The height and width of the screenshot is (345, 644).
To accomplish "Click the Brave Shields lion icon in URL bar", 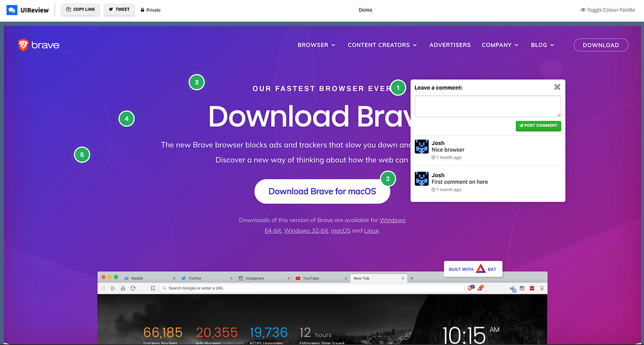I will pyautogui.click(x=471, y=288).
